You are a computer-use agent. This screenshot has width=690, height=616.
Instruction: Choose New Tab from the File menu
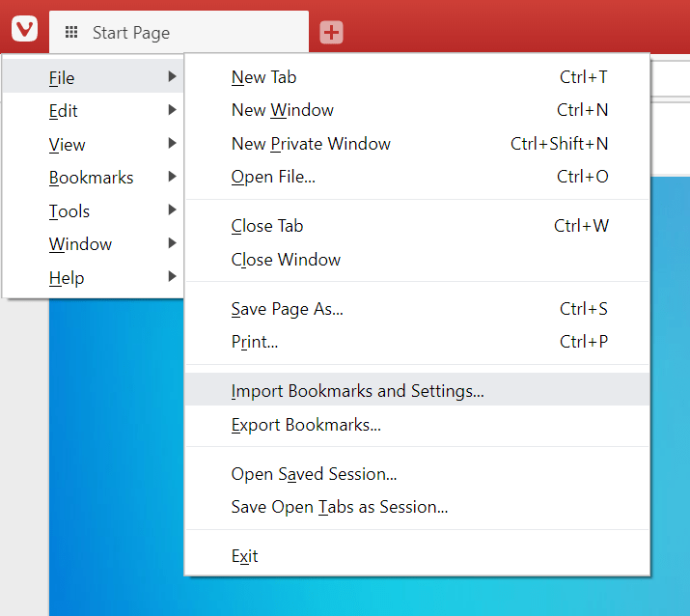pyautogui.click(x=417, y=77)
